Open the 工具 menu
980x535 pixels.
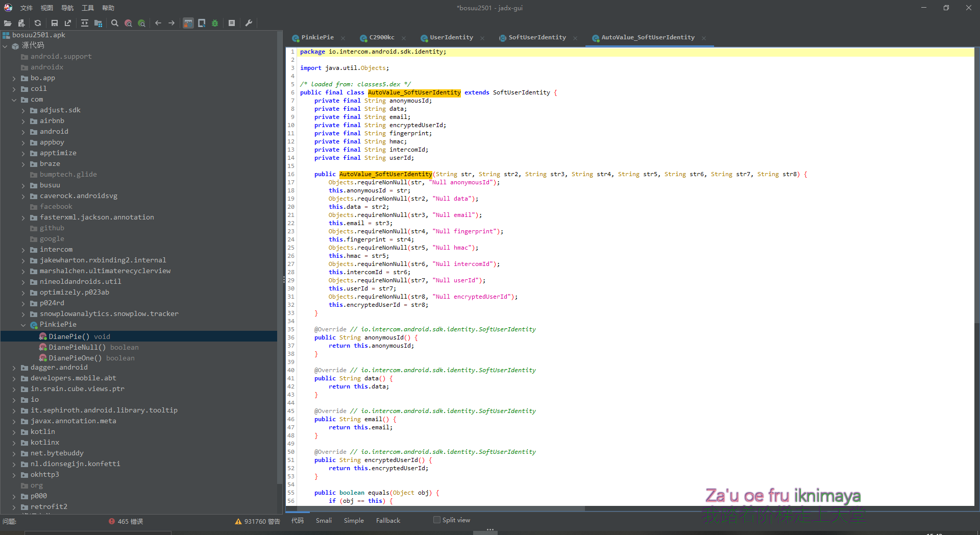pyautogui.click(x=88, y=8)
